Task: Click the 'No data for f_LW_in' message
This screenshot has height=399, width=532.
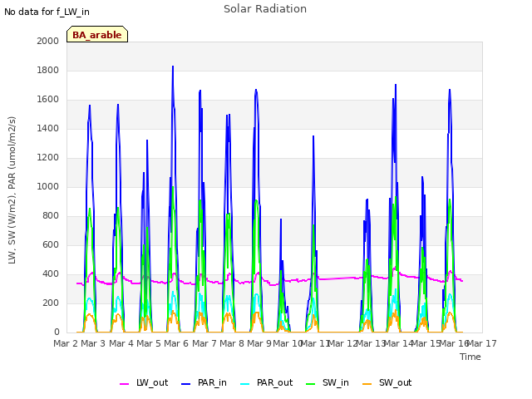Action: (47, 12)
